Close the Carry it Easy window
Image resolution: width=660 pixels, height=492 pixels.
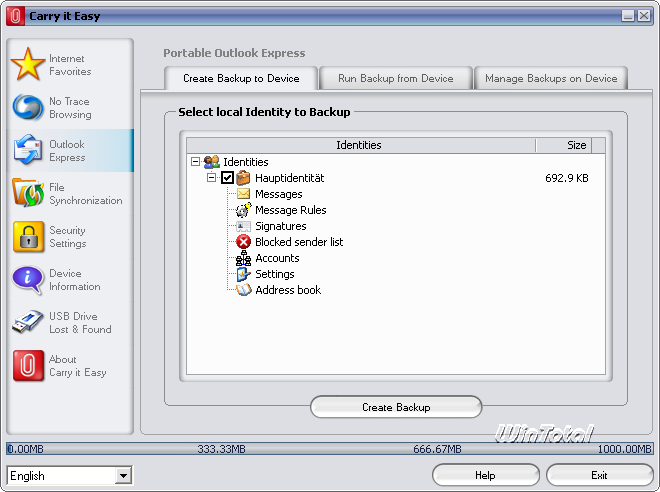tap(644, 16)
